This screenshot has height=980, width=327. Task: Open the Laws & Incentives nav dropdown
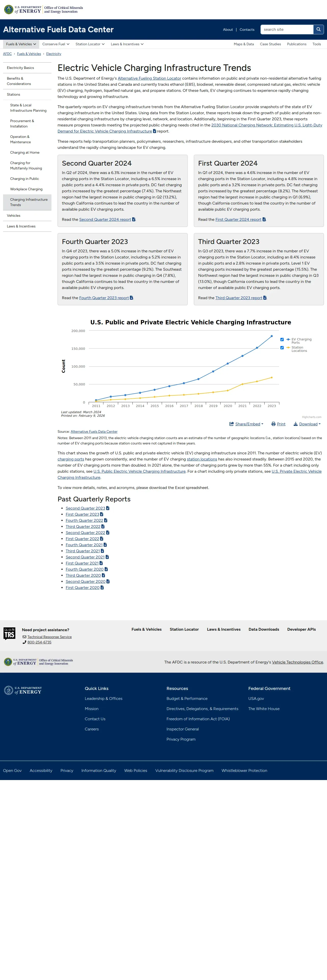tap(127, 44)
